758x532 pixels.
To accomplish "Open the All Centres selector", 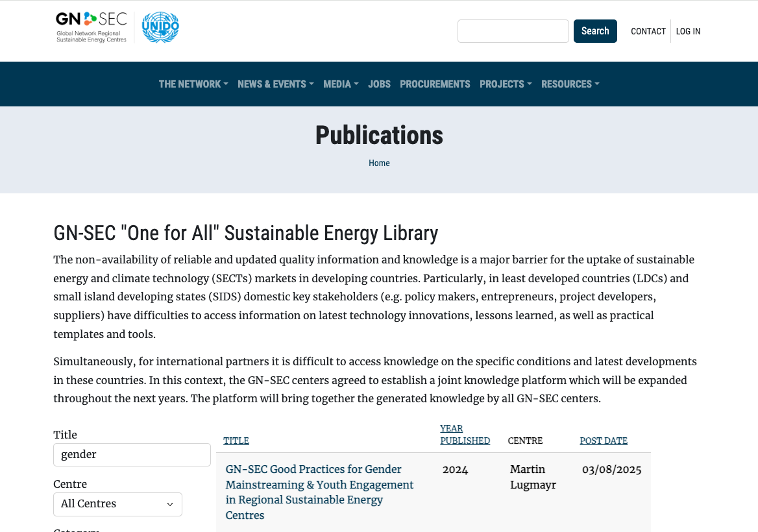I will [x=117, y=504].
